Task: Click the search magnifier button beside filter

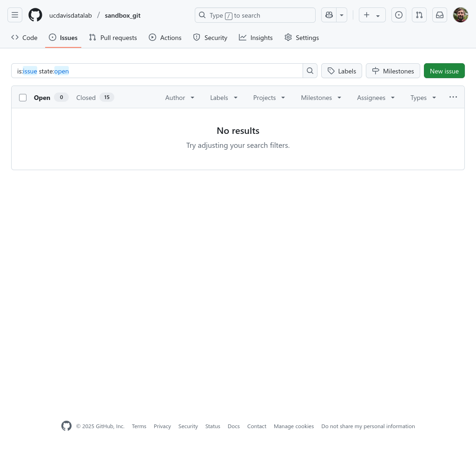Action: (x=310, y=71)
